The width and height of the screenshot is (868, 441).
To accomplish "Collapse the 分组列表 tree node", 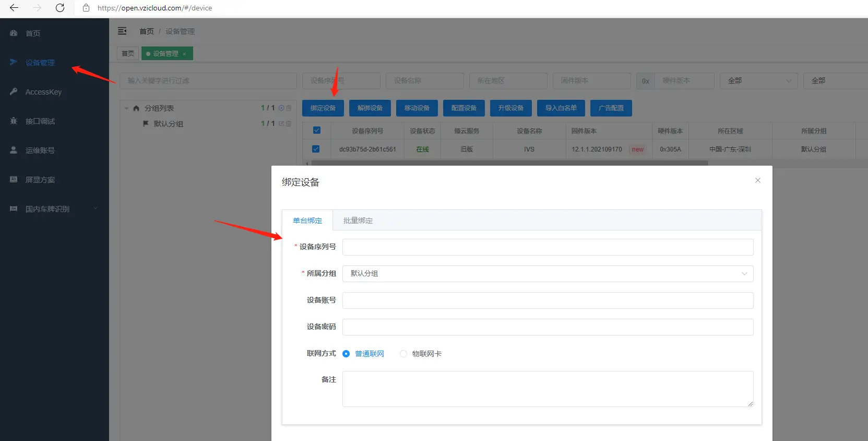I will point(126,108).
